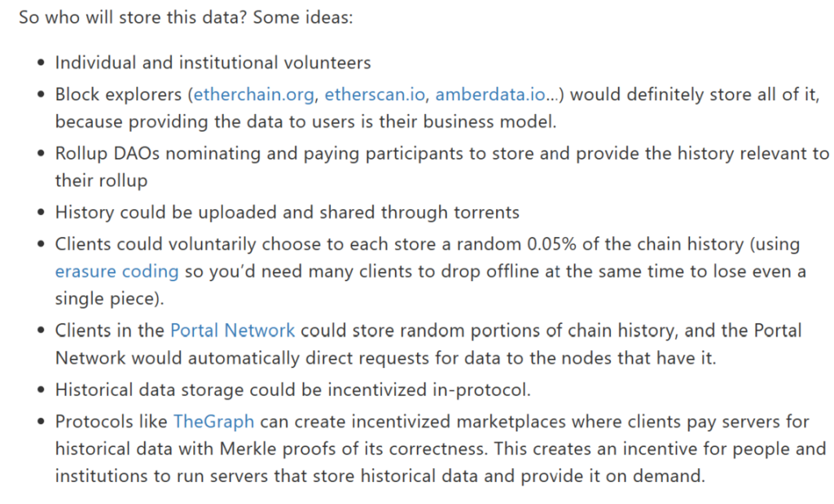This screenshot has width=834, height=504.
Task: Click the bullet before "Clients in the Portal Network"
Action: (42, 331)
